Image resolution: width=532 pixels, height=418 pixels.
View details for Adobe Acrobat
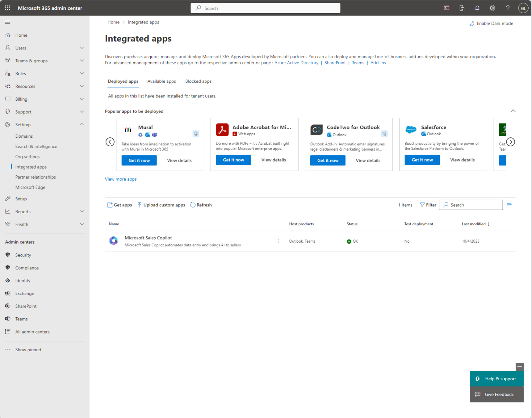(x=274, y=160)
